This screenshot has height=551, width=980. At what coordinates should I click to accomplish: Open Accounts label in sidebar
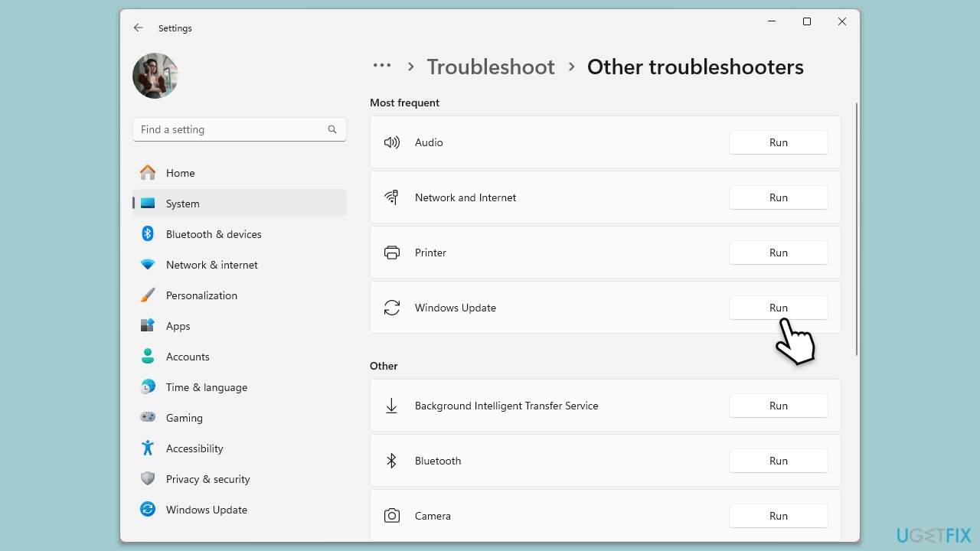[188, 357]
